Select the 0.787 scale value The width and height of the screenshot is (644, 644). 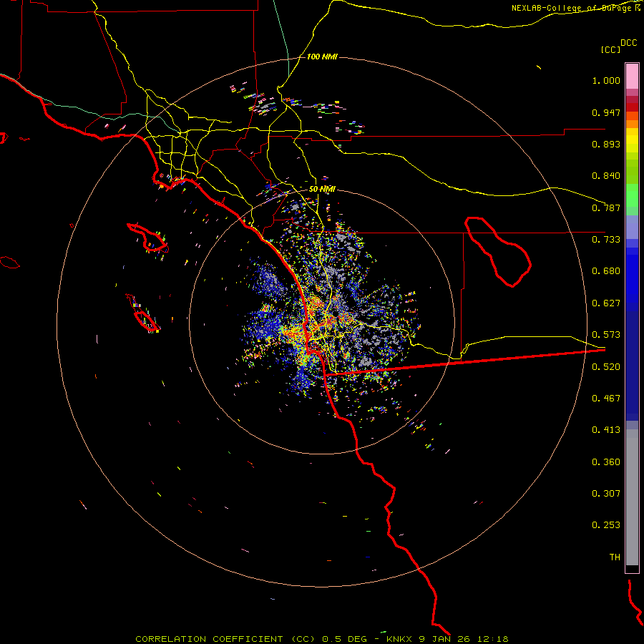pyautogui.click(x=606, y=208)
